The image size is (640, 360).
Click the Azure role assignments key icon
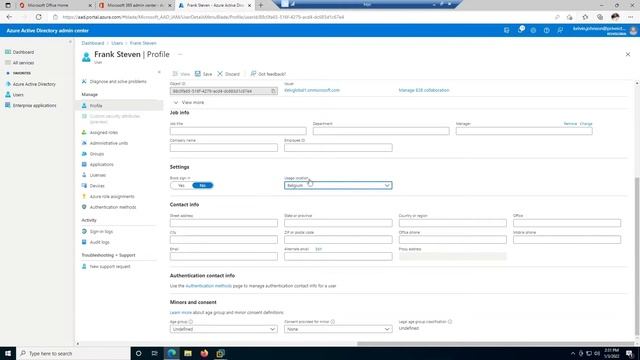pyautogui.click(x=84, y=196)
